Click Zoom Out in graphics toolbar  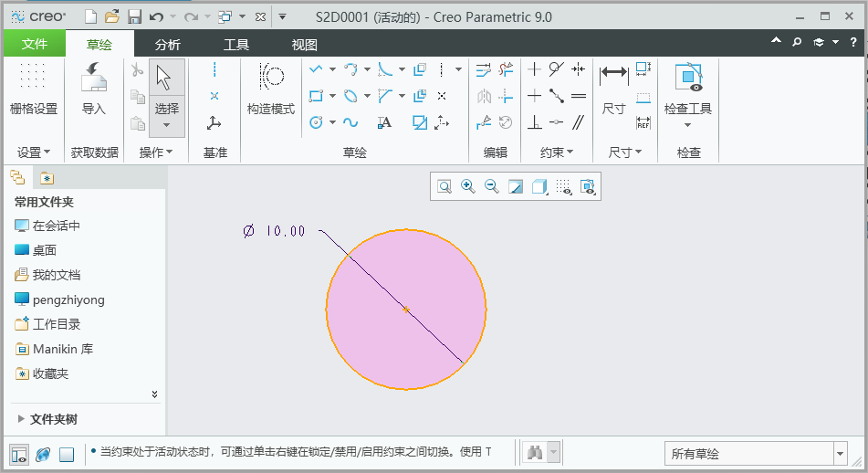coord(492,186)
